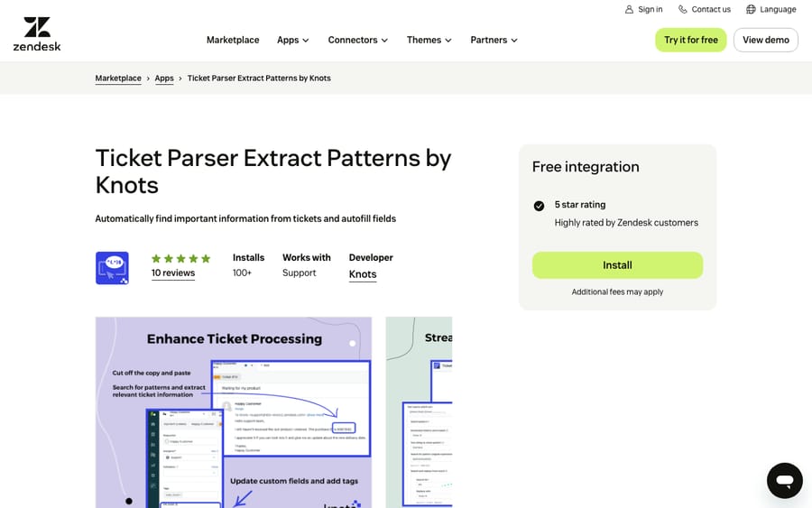Go to Apps breadcrumb link
Viewport: 812px width, 508px height.
[x=164, y=79]
